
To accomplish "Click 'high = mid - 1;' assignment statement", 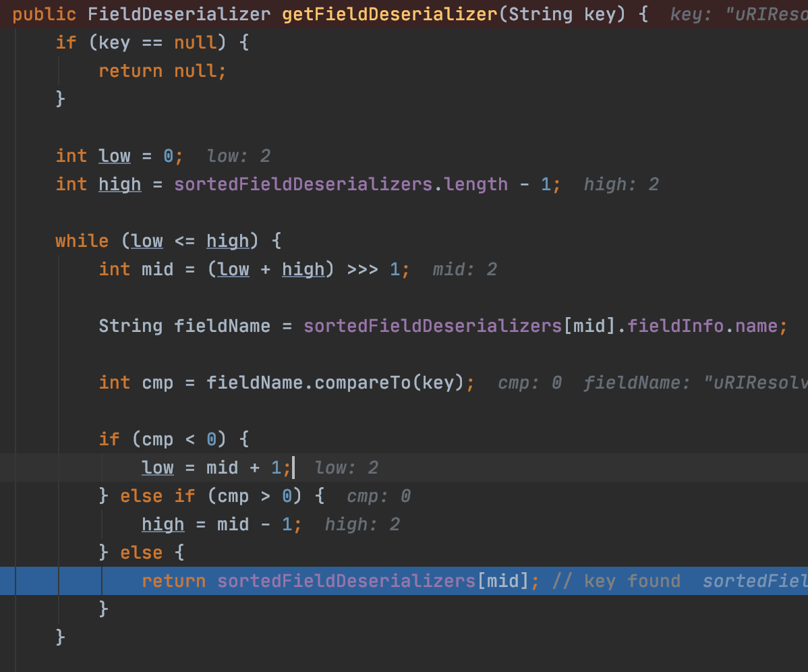I will click(222, 525).
